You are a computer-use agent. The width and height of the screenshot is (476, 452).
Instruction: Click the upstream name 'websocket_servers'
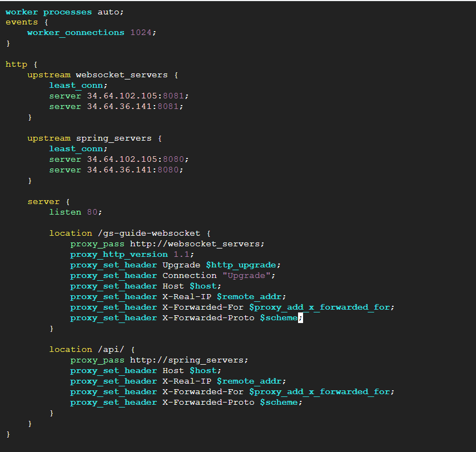tap(121, 75)
